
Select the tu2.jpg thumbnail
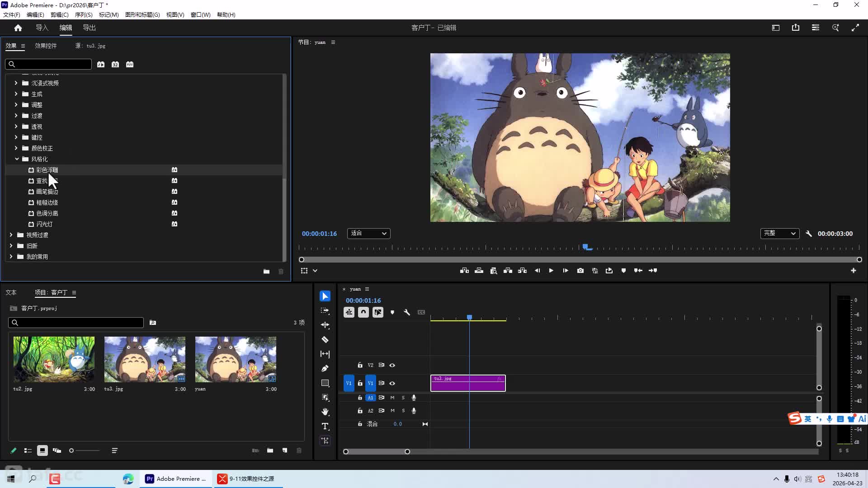point(54,359)
